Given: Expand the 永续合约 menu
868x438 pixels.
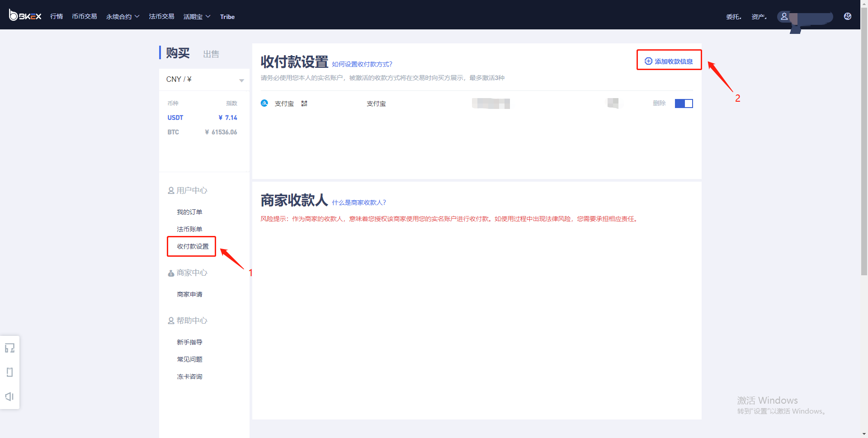Looking at the screenshot, I should [x=123, y=17].
